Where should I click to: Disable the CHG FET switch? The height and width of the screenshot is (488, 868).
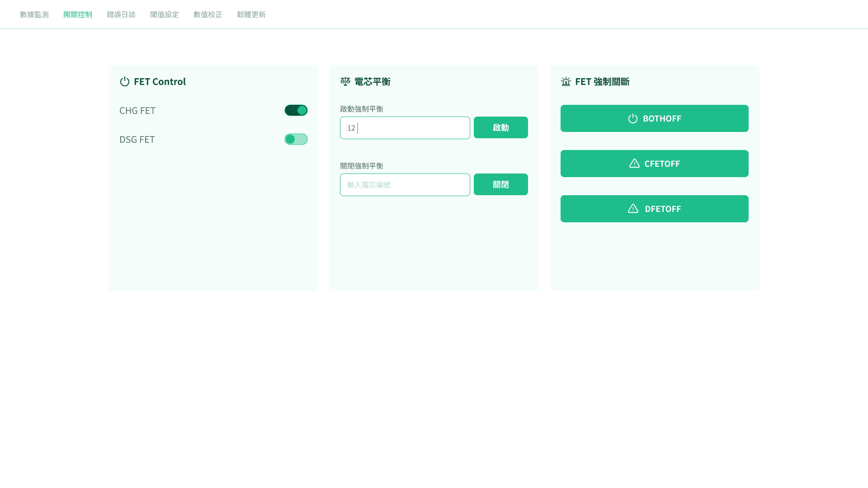point(296,110)
